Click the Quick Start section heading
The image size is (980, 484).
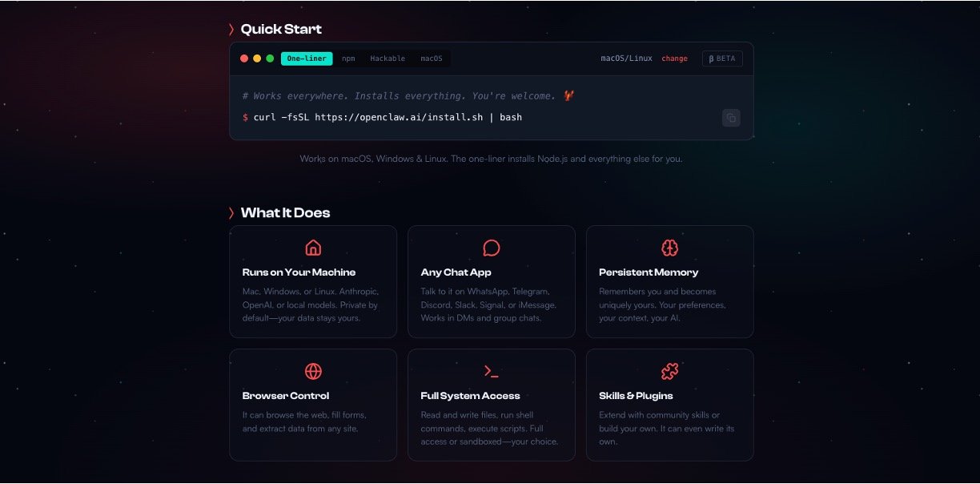click(x=281, y=30)
